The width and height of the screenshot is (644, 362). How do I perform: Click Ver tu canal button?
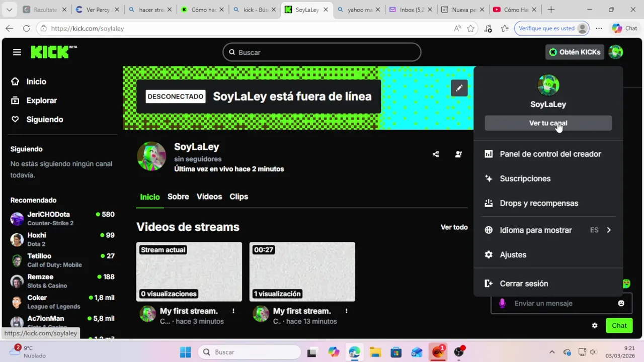point(548,123)
